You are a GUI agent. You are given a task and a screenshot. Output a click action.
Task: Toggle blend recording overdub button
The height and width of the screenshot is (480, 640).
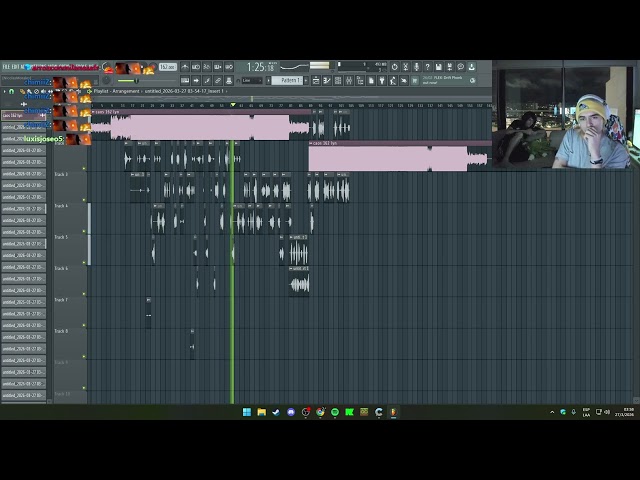pos(218,67)
